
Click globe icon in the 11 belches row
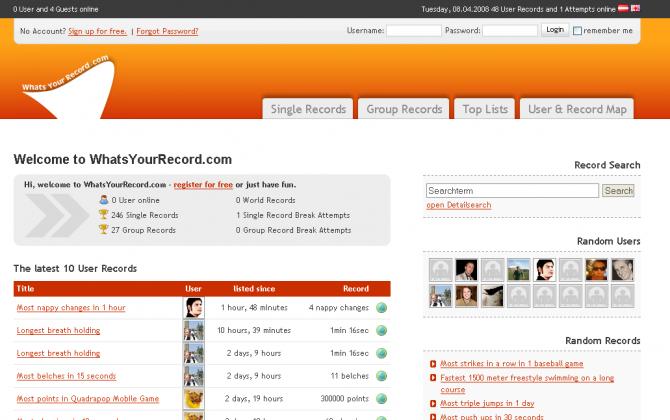381,376
